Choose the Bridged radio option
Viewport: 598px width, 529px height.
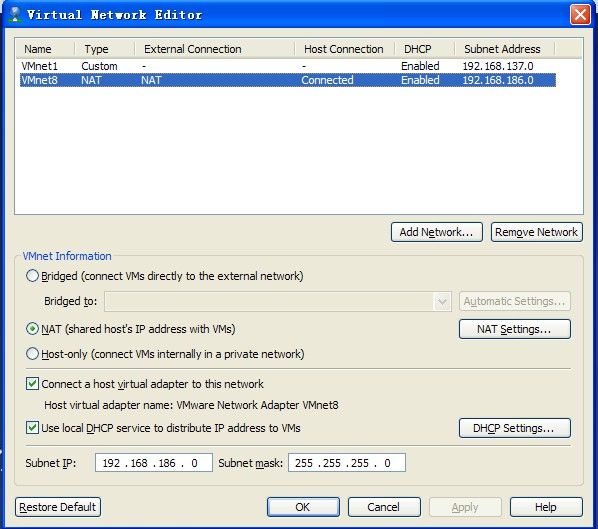[x=32, y=276]
